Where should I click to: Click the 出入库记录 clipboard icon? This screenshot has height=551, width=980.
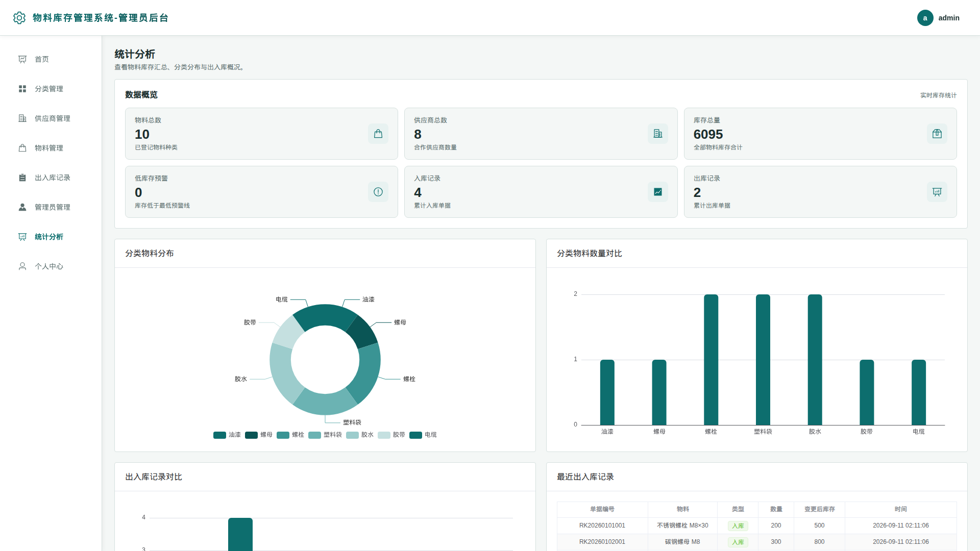22,178
